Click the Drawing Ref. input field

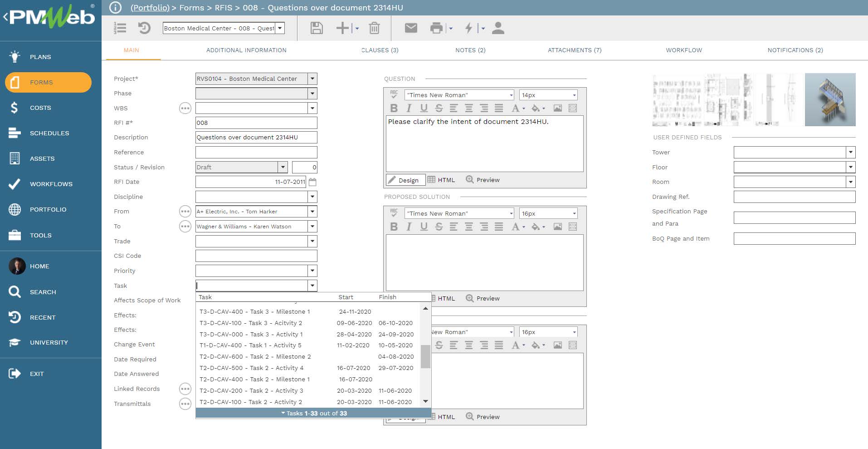coord(795,197)
